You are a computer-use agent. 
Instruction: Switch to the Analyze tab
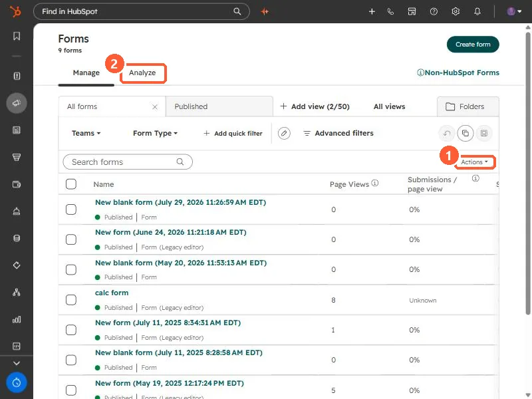pyautogui.click(x=142, y=72)
